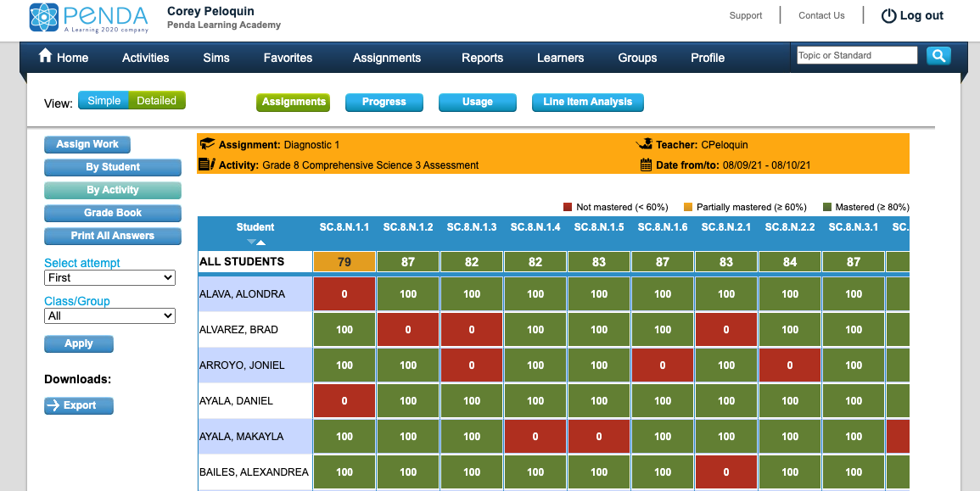Click student ALAVA, ALONDRA

tap(242, 294)
